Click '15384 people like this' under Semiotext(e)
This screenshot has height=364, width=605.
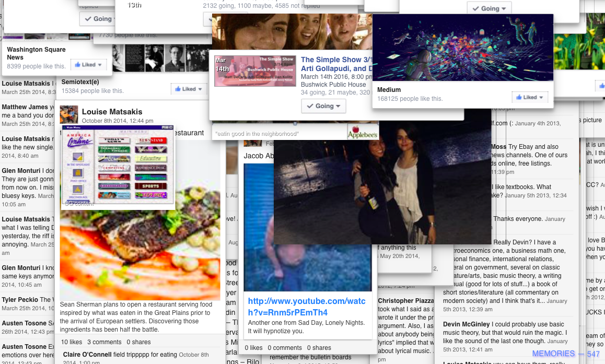click(92, 91)
